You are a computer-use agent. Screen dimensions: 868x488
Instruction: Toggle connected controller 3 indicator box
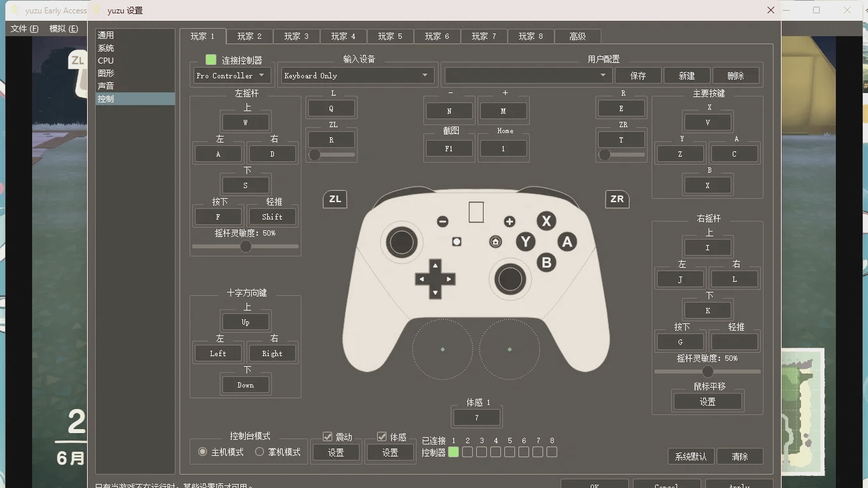(x=482, y=452)
